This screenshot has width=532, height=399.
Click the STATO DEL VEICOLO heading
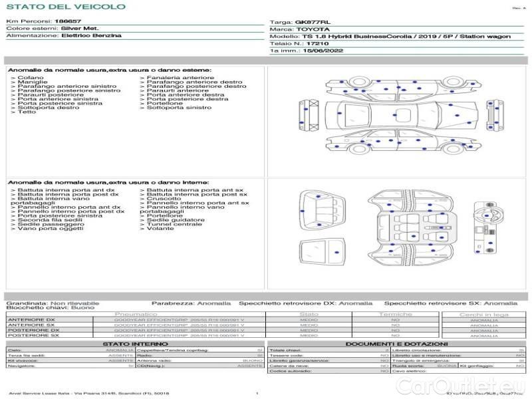66,7
